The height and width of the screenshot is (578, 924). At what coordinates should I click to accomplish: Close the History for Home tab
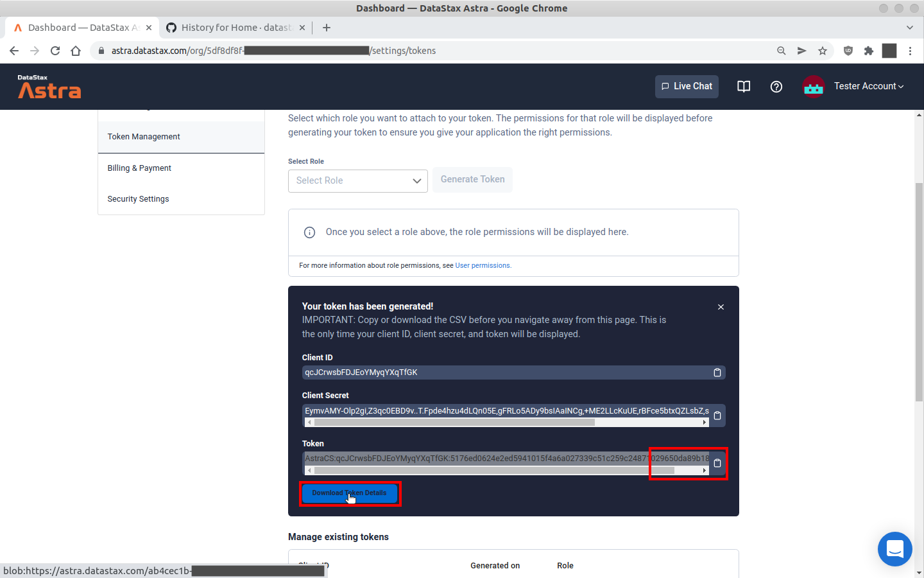pyautogui.click(x=302, y=28)
